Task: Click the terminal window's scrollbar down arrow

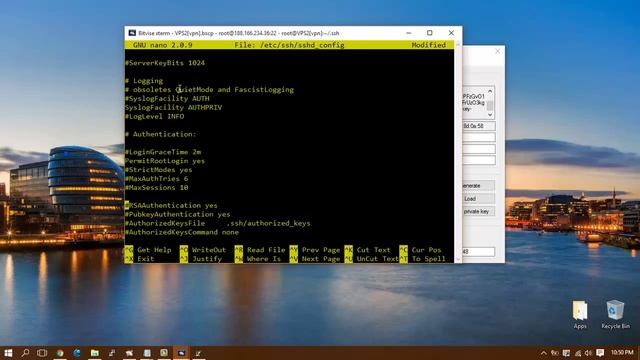Action: 458,259
